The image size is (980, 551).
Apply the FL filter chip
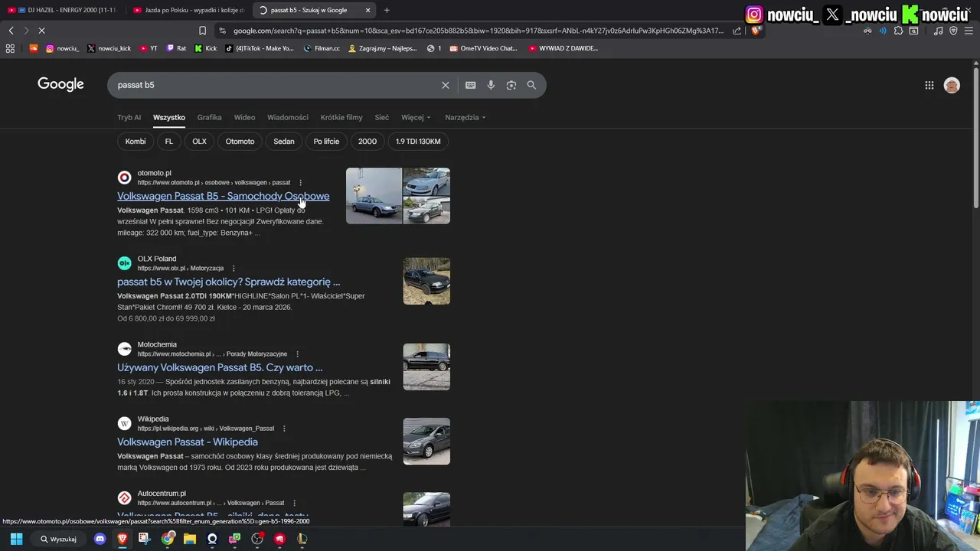[169, 142]
